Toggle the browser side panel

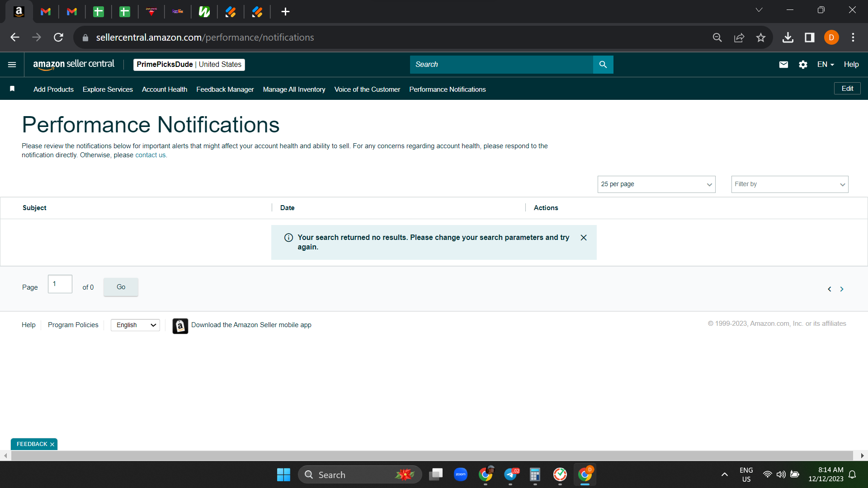810,38
